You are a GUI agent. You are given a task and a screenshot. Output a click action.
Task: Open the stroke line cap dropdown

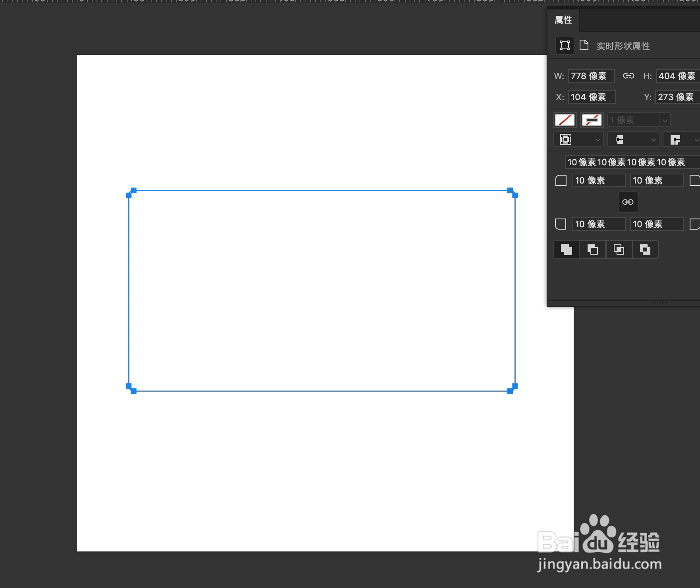pos(633,139)
